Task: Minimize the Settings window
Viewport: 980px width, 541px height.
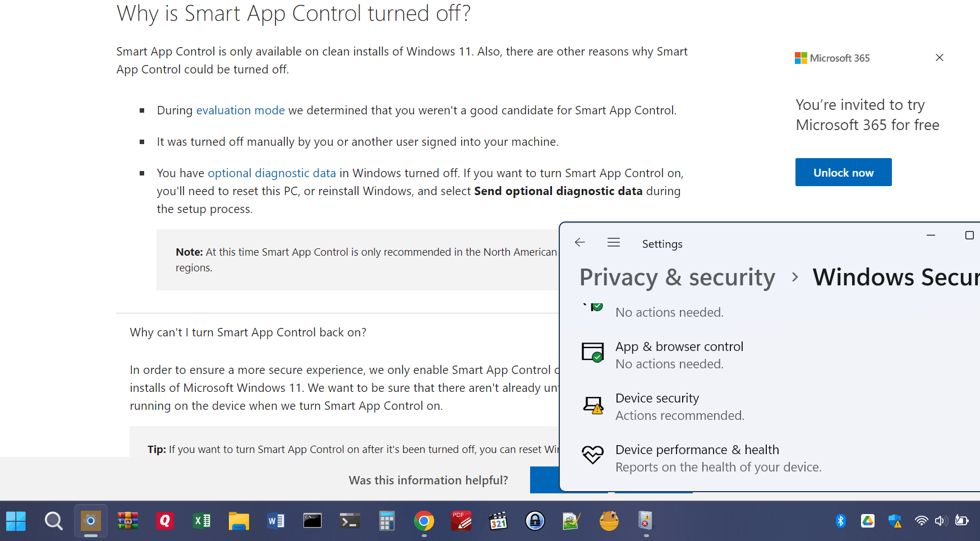Action: pos(931,235)
